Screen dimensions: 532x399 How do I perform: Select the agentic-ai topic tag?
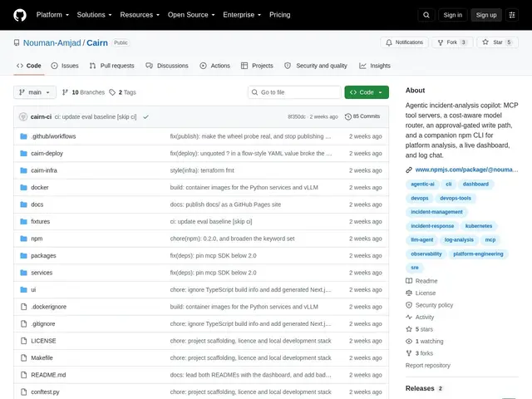pyautogui.click(x=422, y=184)
